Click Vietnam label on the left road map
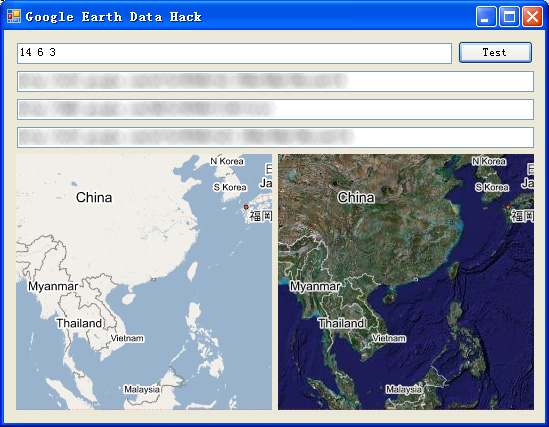The image size is (549, 427). (x=127, y=338)
